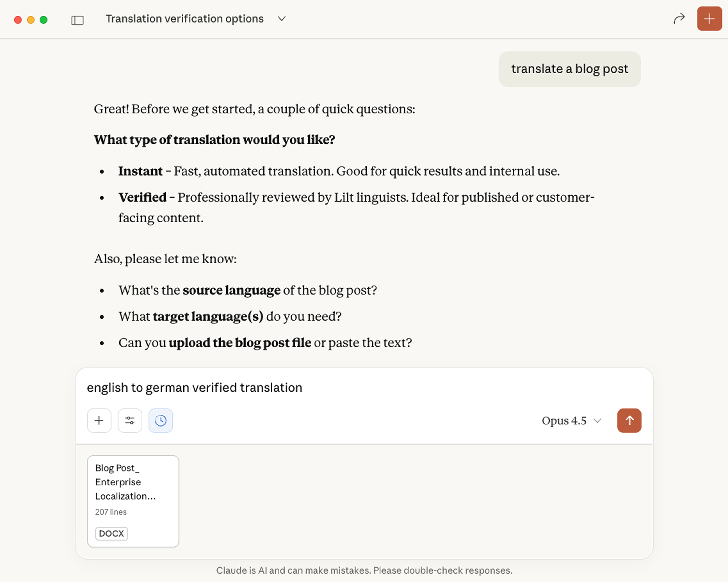This screenshot has height=582, width=728.
Task: Click the Instant option text
Action: click(x=141, y=171)
